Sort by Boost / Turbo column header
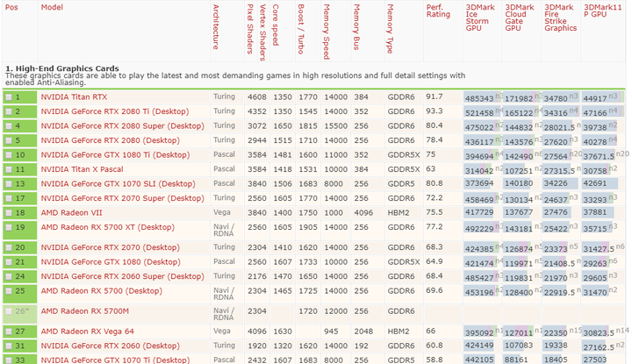This screenshot has width=632, height=364. [301, 29]
